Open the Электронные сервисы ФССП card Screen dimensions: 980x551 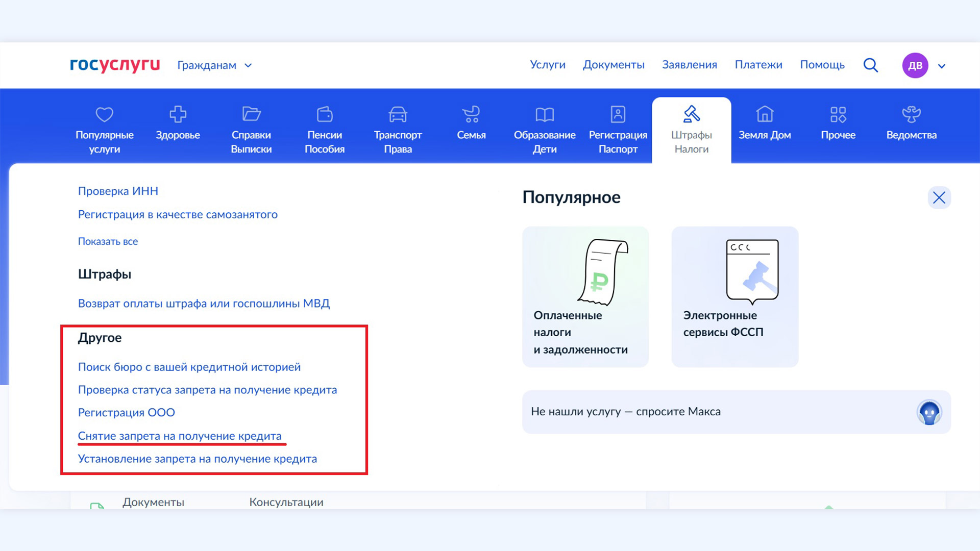click(x=734, y=296)
